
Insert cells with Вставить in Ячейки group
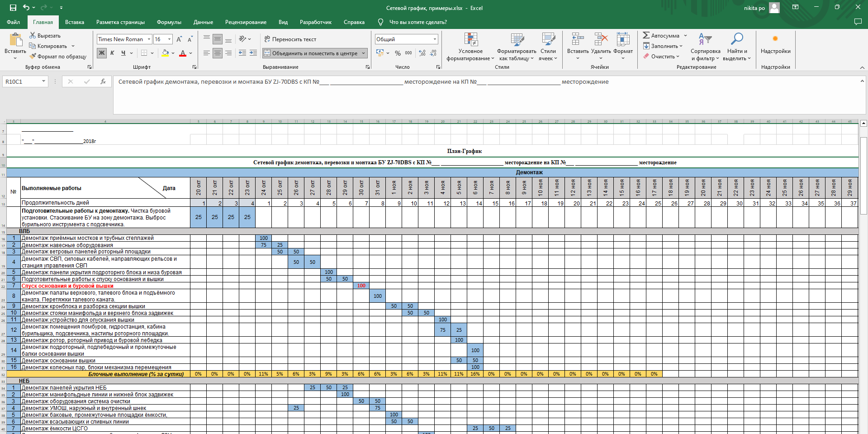point(578,46)
